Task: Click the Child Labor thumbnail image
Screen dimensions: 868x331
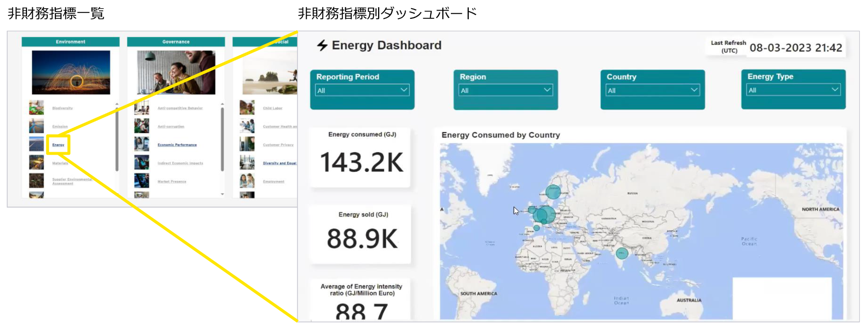Action: click(247, 107)
